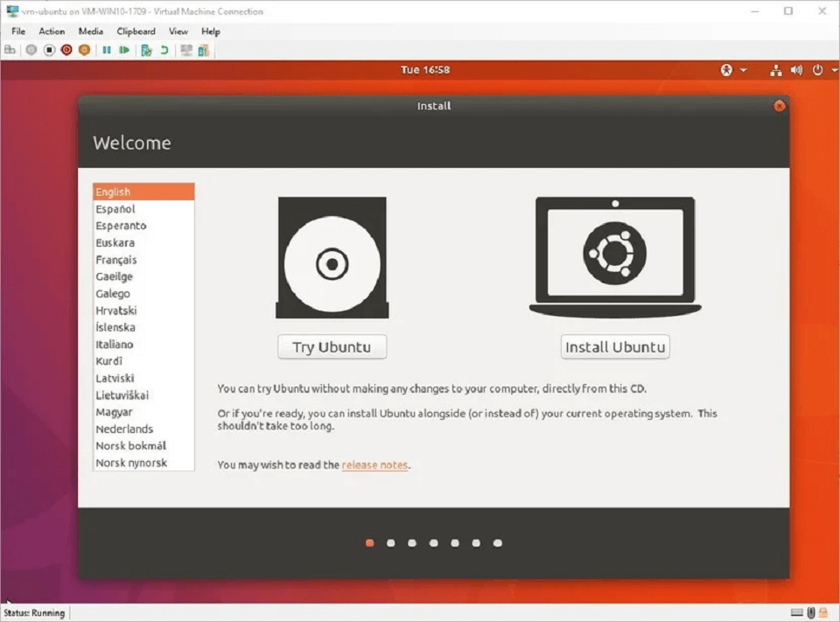This screenshot has height=622, width=840.
Task: Open the Help menu
Action: [x=211, y=31]
